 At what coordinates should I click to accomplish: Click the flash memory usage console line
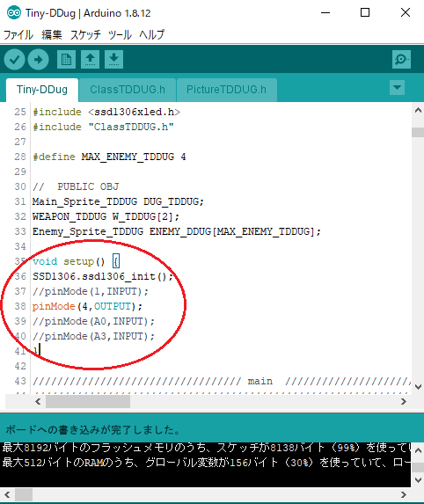click(x=207, y=448)
